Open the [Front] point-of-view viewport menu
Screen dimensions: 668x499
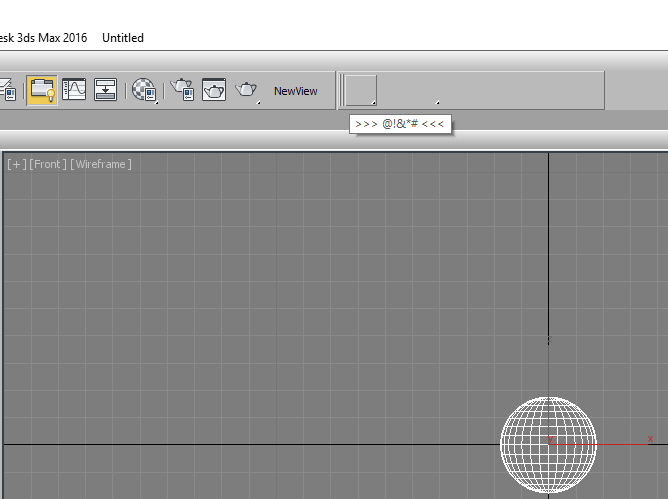[x=47, y=164]
